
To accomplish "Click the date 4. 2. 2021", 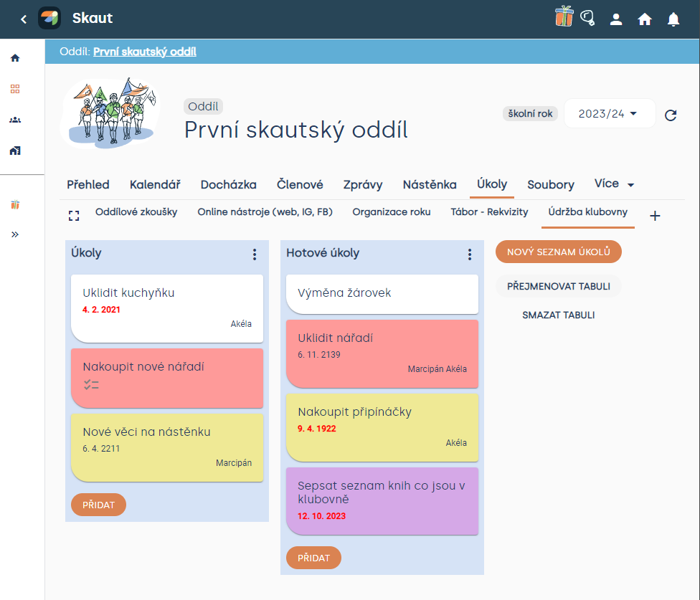I will coord(101,310).
